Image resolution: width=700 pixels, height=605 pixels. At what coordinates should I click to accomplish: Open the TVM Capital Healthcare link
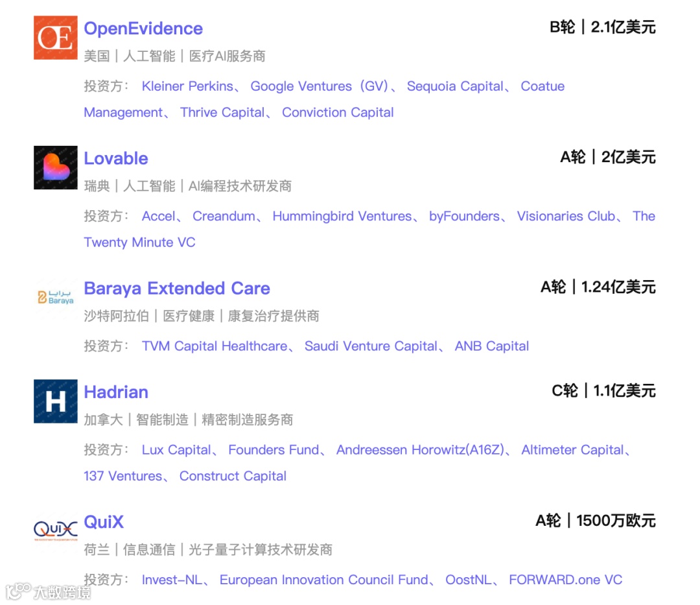point(215,346)
